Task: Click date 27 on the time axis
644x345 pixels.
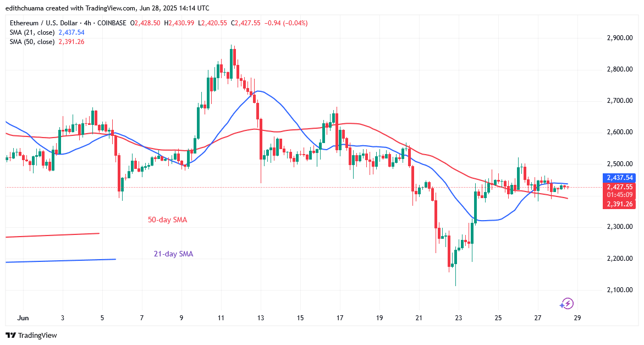Action: click(538, 318)
